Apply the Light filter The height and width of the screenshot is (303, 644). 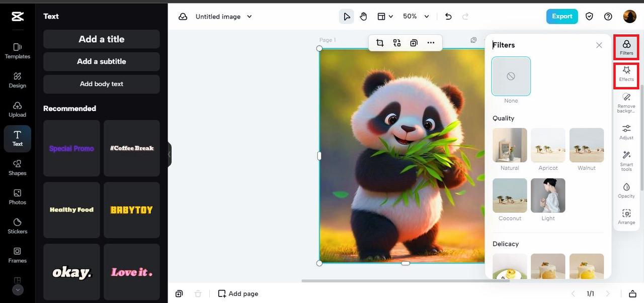coord(548,195)
